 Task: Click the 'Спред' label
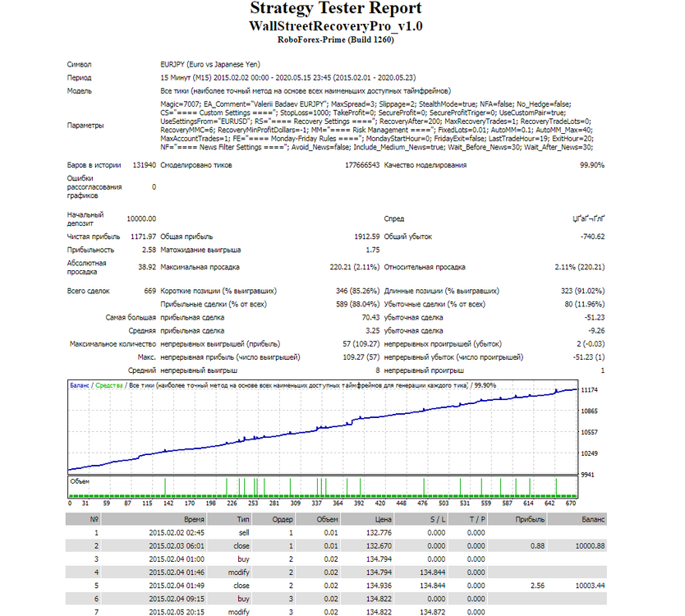point(394,218)
